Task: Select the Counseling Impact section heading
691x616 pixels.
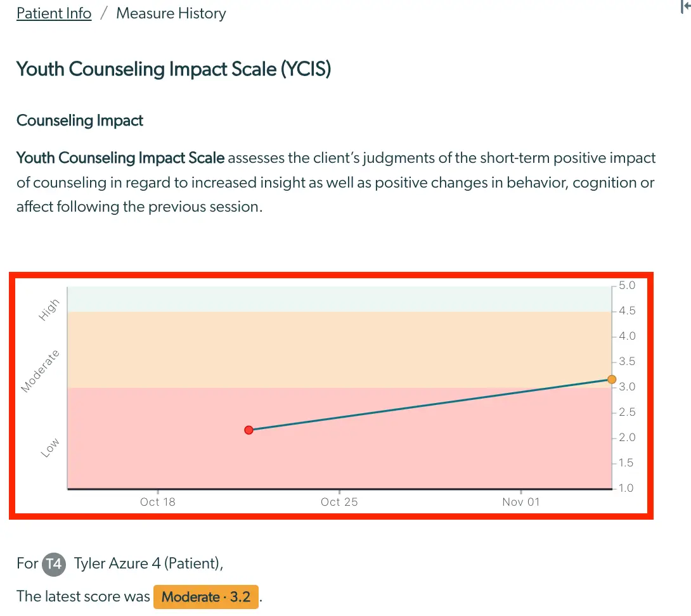Action: [x=79, y=120]
